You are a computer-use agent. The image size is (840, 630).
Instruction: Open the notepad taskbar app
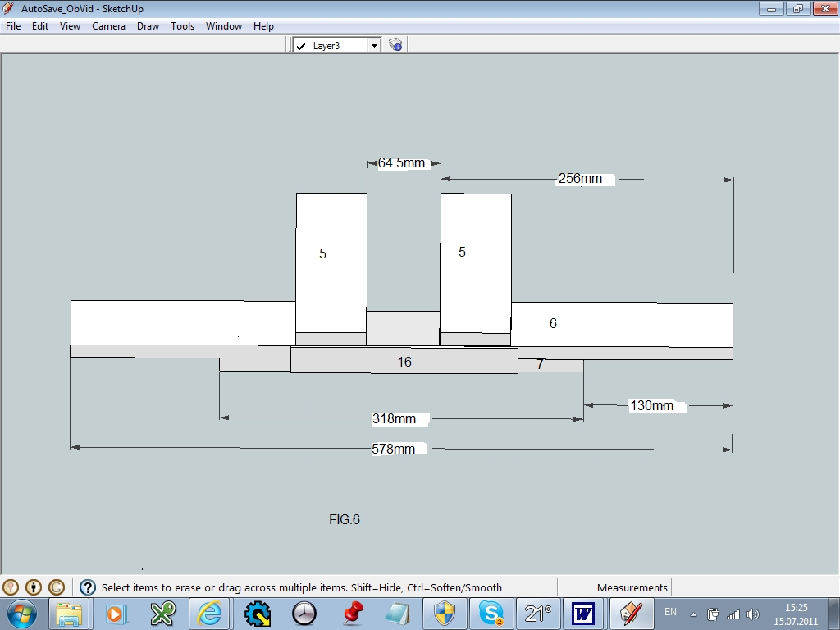[398, 614]
